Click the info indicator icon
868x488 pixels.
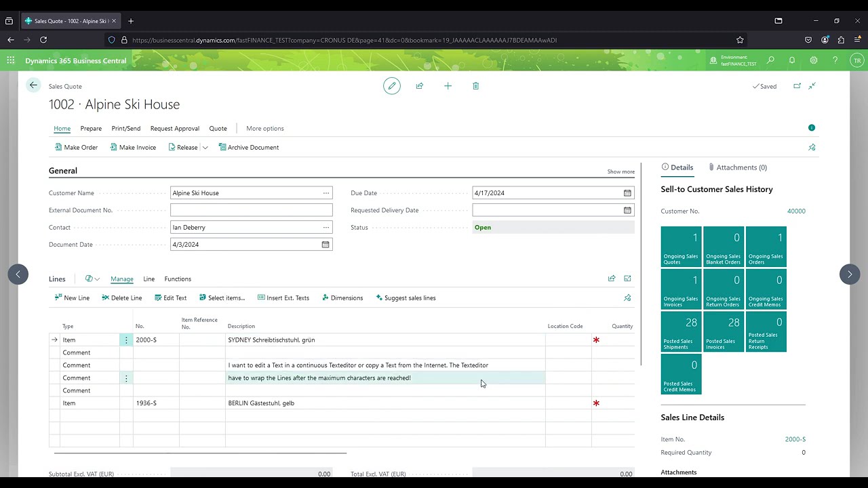point(812,127)
